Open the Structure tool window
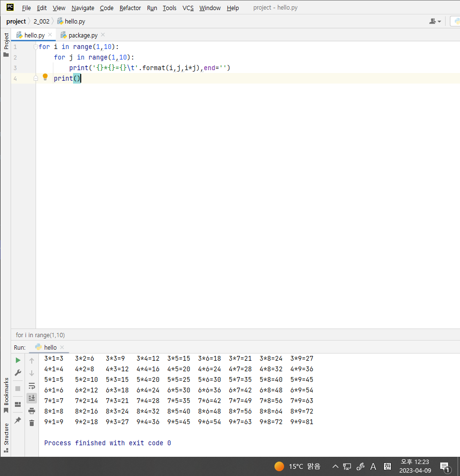 click(x=6, y=438)
